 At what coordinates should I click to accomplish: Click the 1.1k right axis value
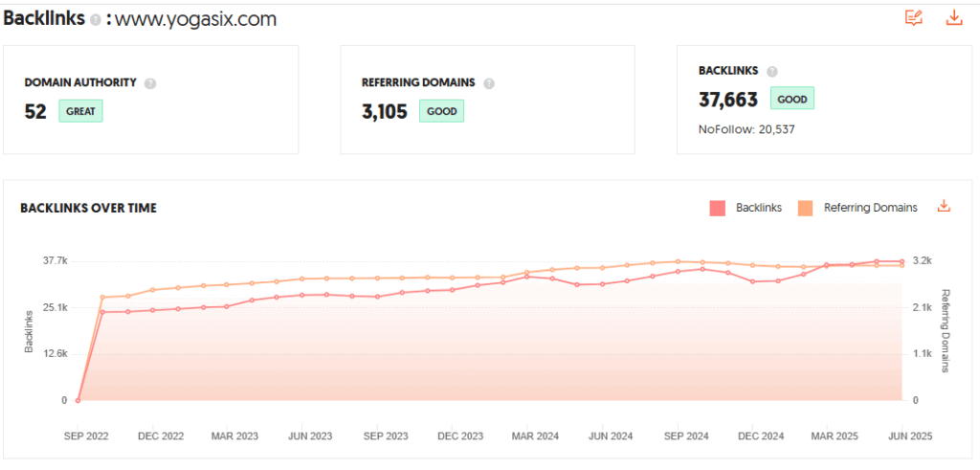(923, 354)
